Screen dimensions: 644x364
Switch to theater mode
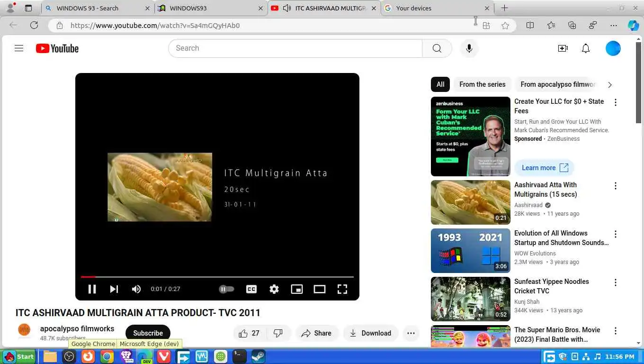(x=320, y=289)
